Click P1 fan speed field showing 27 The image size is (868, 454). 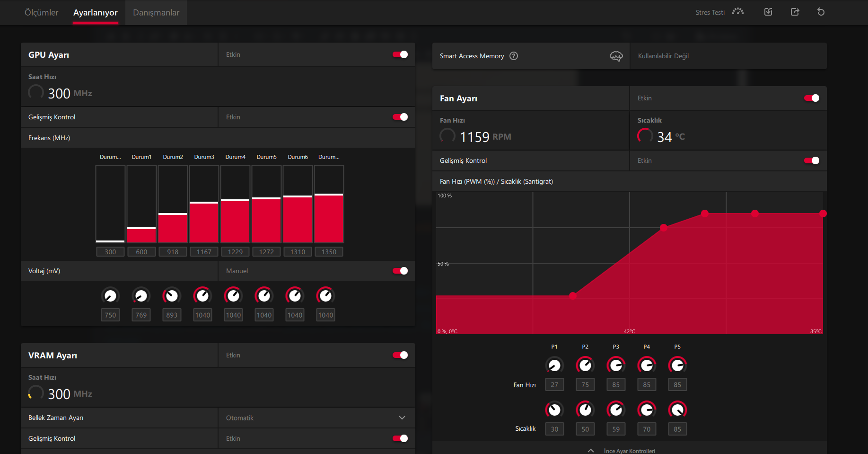point(554,384)
